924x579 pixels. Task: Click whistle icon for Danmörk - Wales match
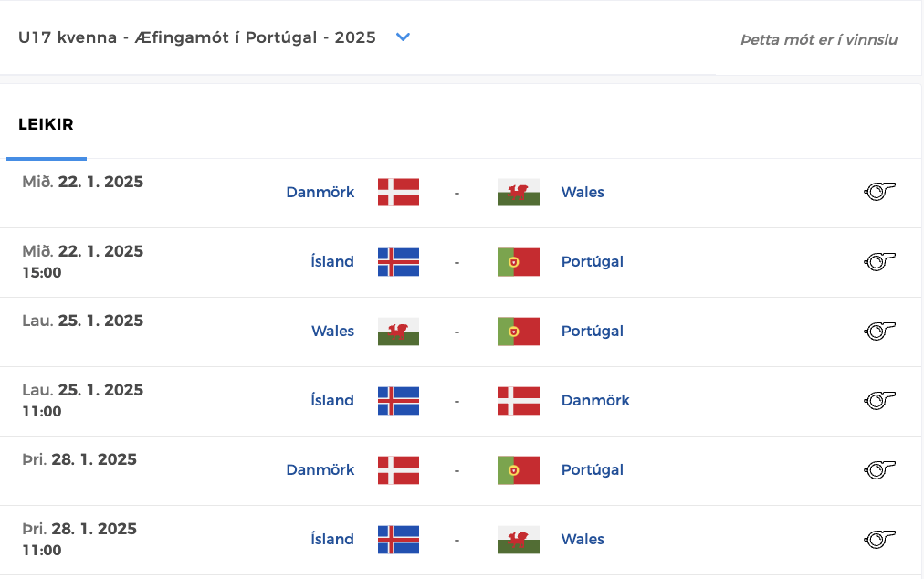coord(879,192)
